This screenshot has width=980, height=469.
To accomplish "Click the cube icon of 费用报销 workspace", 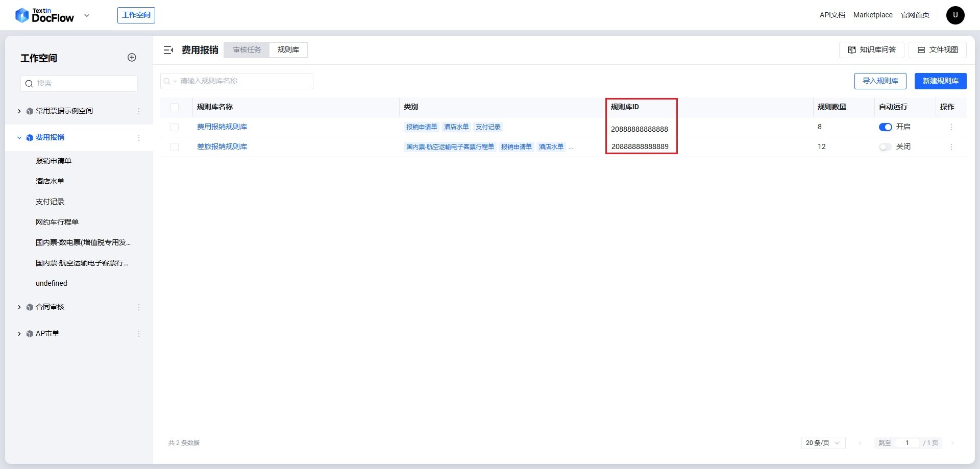I will coord(30,138).
